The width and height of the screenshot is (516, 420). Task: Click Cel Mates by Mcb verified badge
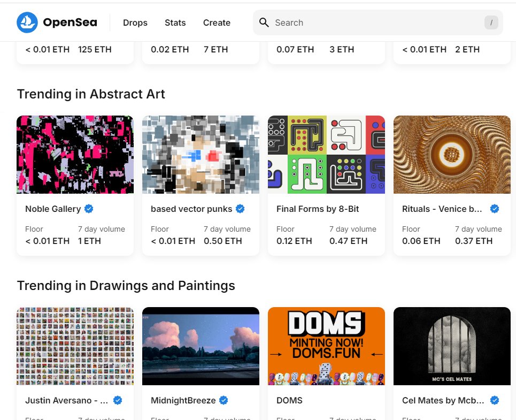[x=494, y=400]
